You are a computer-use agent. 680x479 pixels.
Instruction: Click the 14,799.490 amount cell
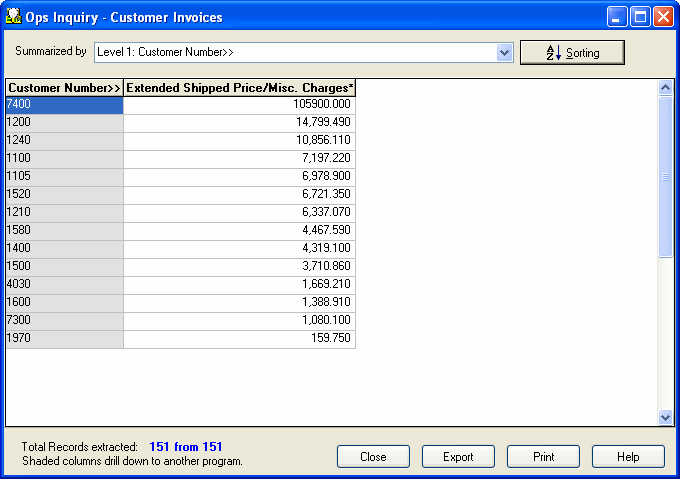pos(240,124)
